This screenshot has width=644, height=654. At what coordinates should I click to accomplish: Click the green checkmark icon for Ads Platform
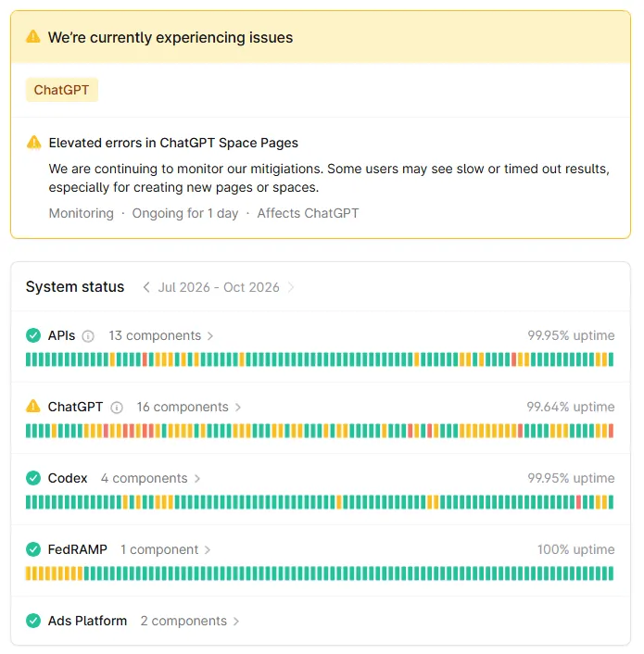[33, 621]
